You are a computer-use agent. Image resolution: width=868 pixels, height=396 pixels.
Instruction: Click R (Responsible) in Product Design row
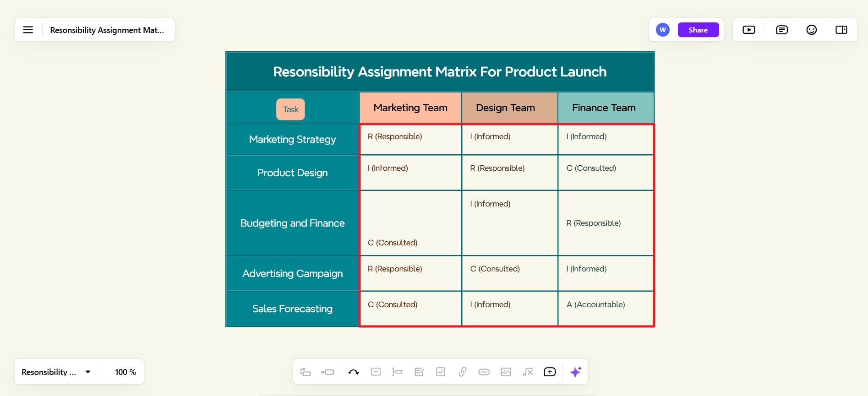point(497,168)
